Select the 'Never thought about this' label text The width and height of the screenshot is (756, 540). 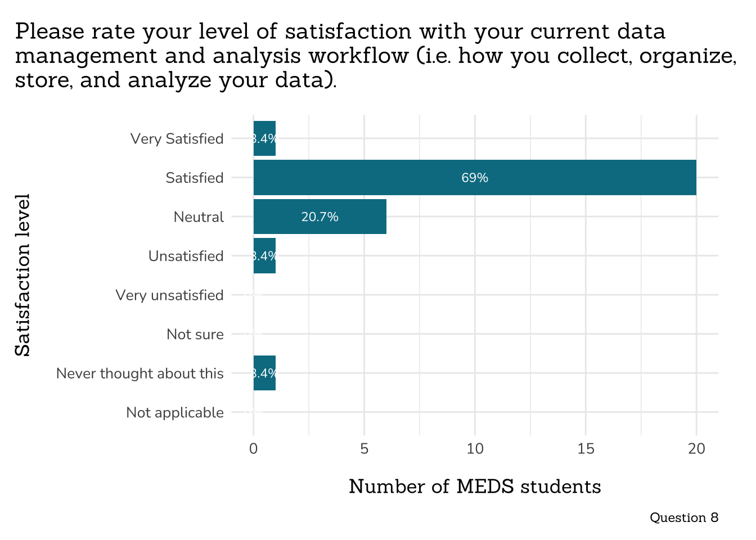139,373
